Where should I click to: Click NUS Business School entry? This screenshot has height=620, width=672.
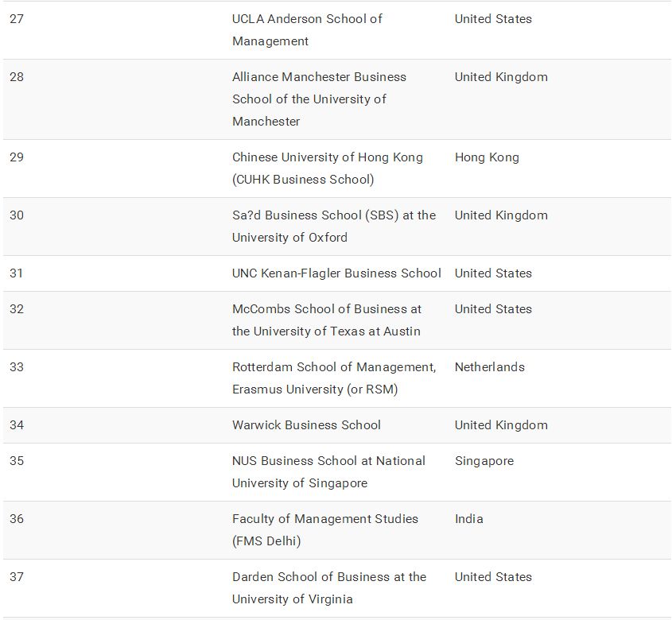click(328, 472)
